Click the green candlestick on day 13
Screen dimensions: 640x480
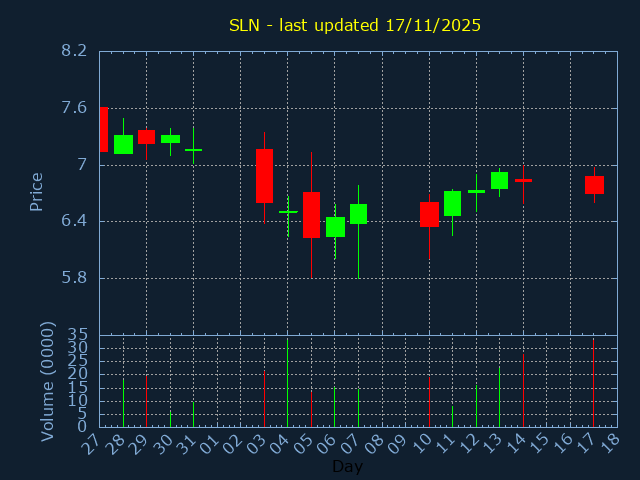tap(499, 180)
